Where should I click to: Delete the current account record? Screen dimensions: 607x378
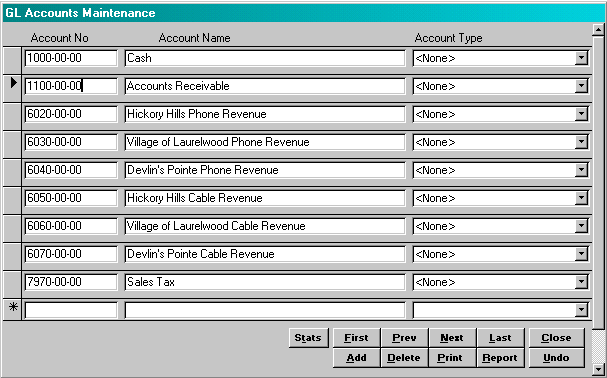tap(405, 358)
